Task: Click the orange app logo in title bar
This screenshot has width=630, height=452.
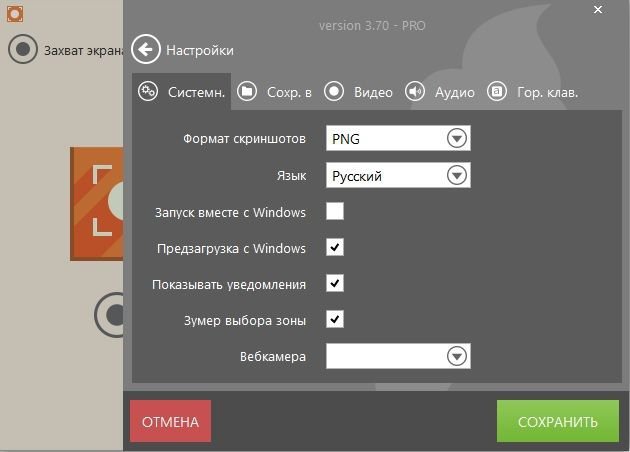Action: pos(15,14)
